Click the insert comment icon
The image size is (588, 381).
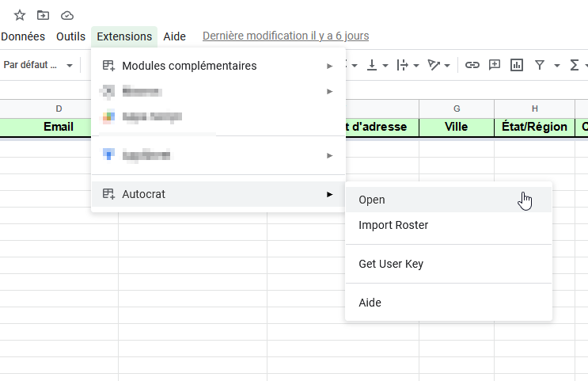pyautogui.click(x=495, y=65)
